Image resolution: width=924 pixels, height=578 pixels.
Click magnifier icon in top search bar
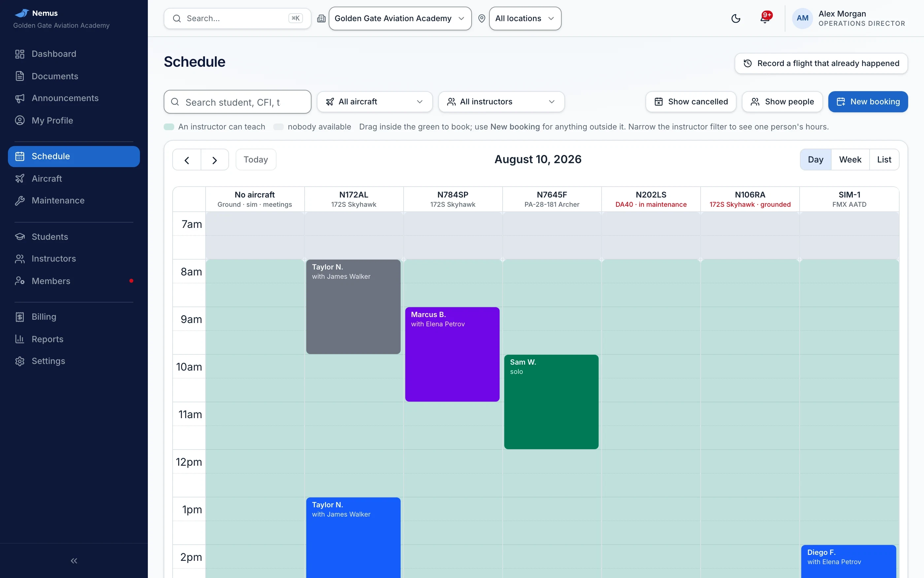tap(177, 18)
